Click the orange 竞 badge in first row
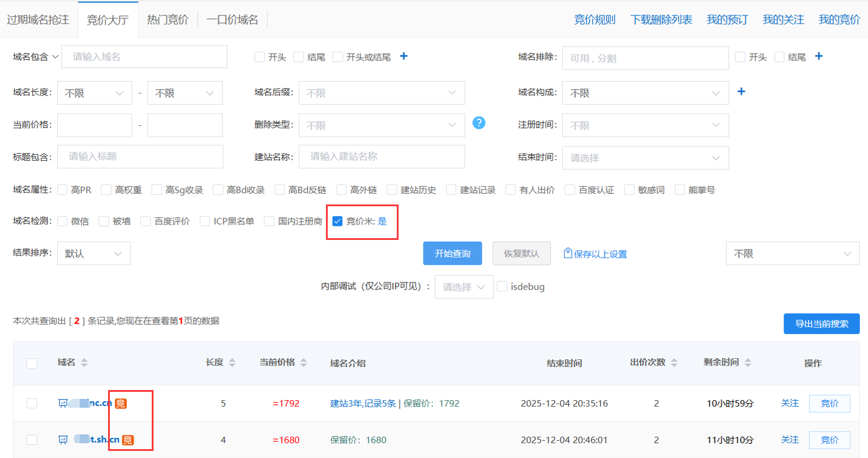Viewport: 868px width, 458px height. tap(120, 404)
